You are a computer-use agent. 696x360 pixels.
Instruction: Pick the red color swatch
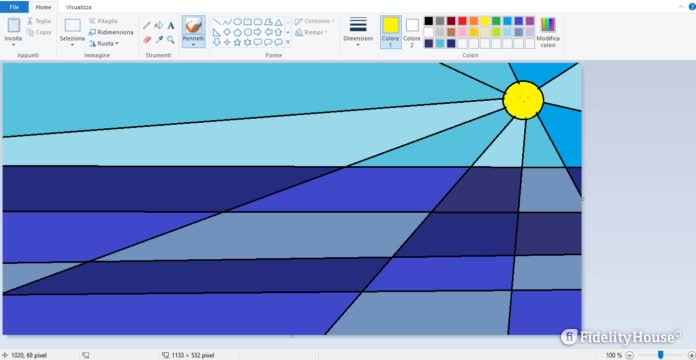463,21
